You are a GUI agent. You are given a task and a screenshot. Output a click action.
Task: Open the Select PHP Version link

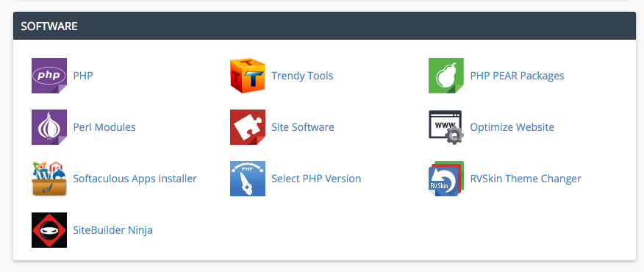point(316,179)
